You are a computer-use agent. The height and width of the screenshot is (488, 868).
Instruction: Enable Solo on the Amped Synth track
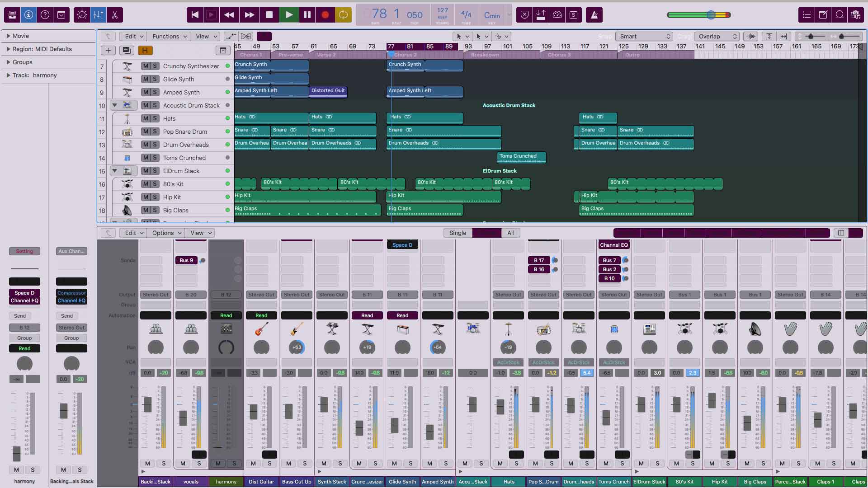(x=154, y=92)
